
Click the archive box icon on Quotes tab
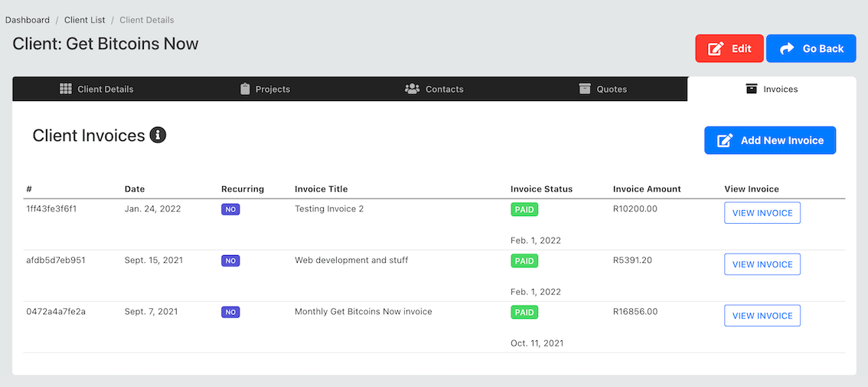pyautogui.click(x=585, y=89)
